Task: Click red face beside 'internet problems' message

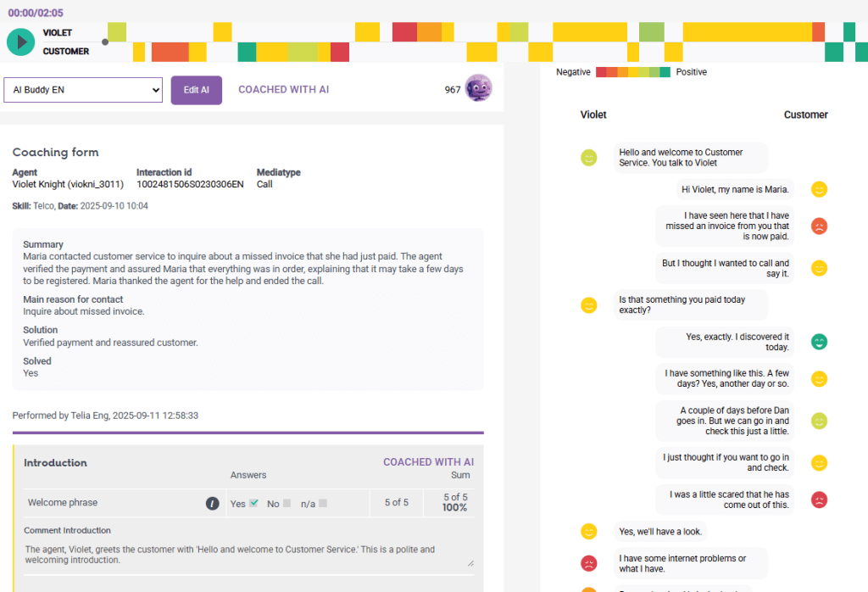Action: coord(589,563)
